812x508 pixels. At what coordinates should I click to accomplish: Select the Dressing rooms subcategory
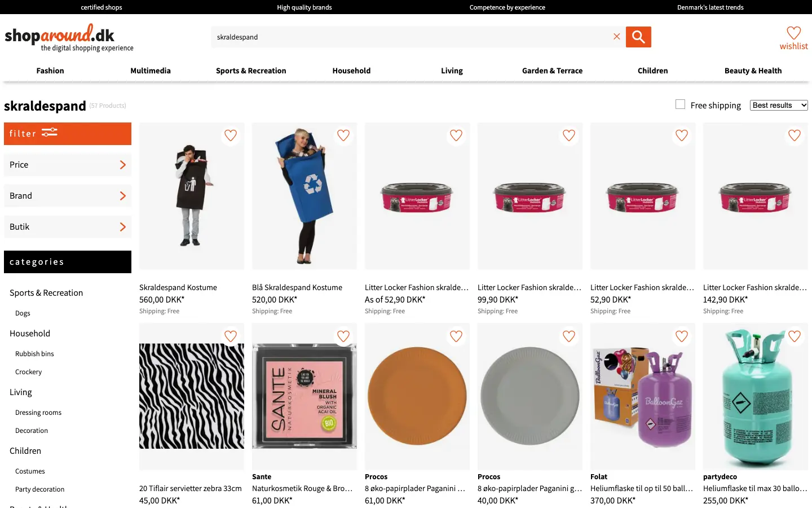tap(38, 413)
